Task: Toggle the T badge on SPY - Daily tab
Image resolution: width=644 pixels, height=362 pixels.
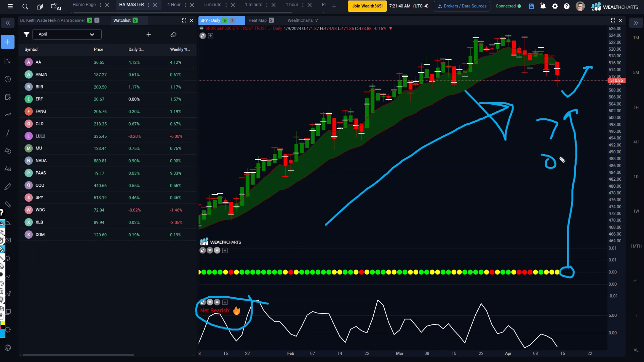Action: 232,20
